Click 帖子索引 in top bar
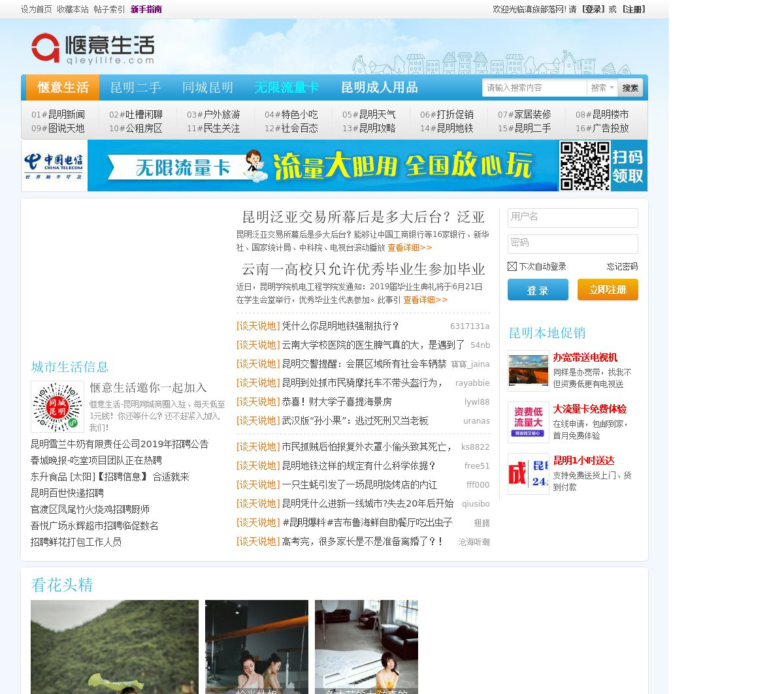 [x=109, y=9]
